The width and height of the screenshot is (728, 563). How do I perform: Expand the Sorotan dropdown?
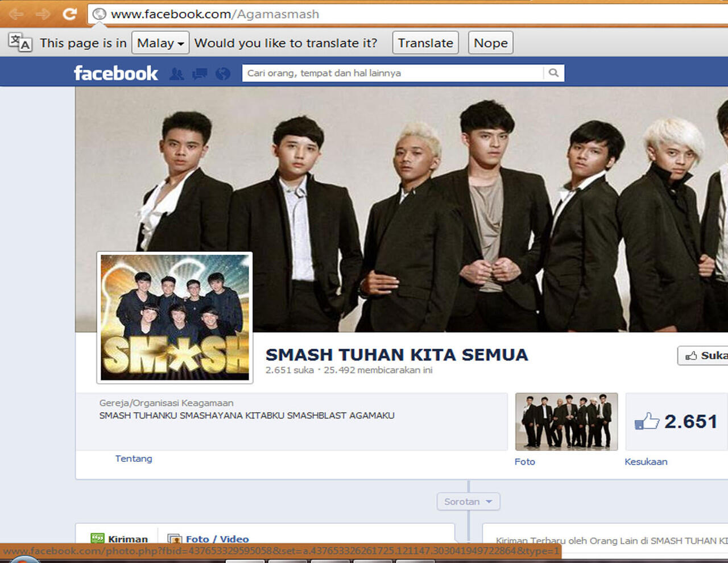point(468,502)
